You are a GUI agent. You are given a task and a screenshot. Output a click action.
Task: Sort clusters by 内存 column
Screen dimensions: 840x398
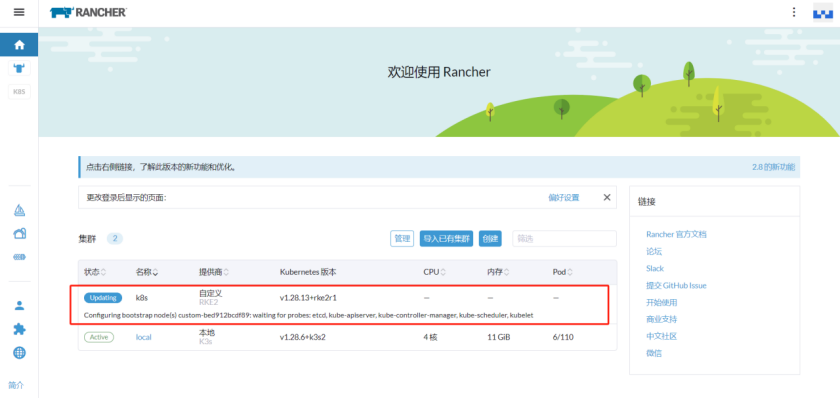[498, 272]
